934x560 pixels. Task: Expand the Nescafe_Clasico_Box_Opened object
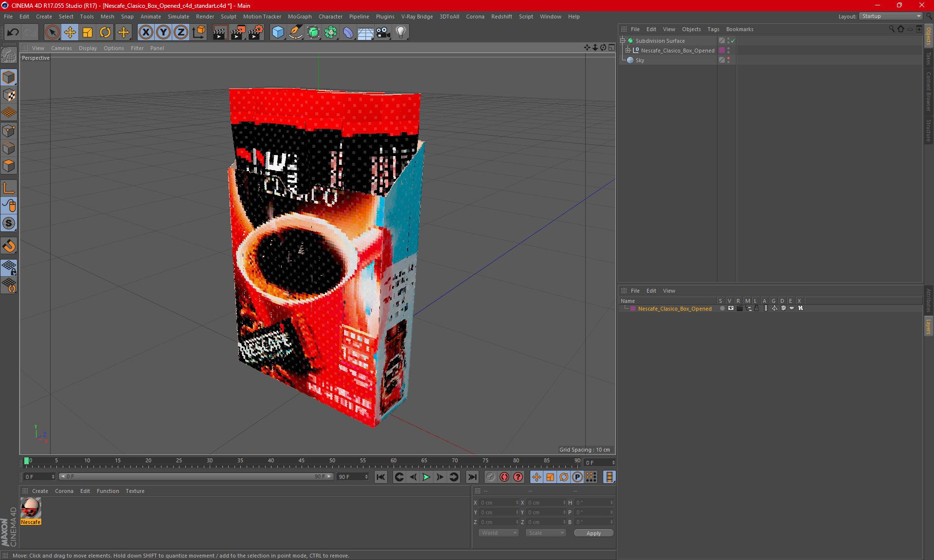pyautogui.click(x=628, y=50)
